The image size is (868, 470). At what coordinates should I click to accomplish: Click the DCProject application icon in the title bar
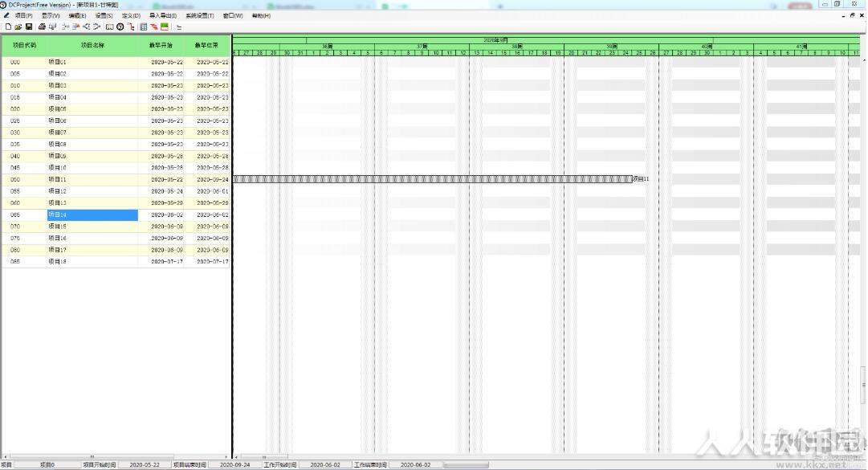click(x=3, y=5)
